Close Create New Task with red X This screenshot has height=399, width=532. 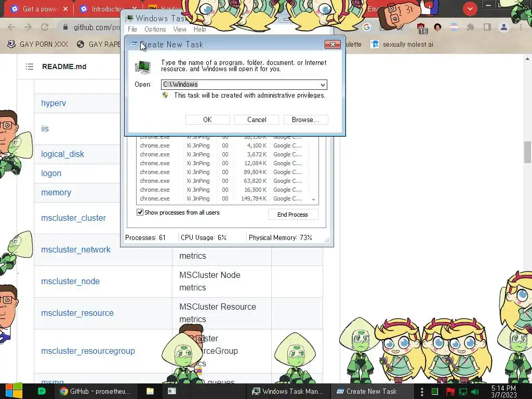332,45
